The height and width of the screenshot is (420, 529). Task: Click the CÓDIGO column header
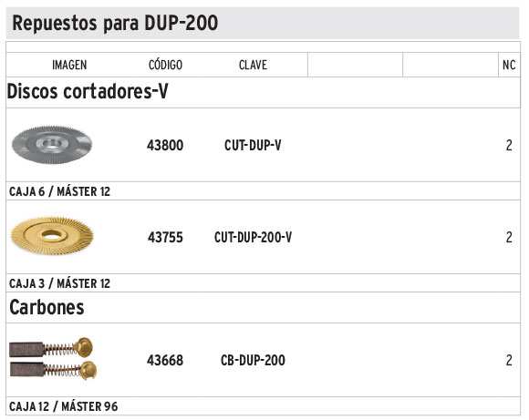pyautogui.click(x=165, y=64)
